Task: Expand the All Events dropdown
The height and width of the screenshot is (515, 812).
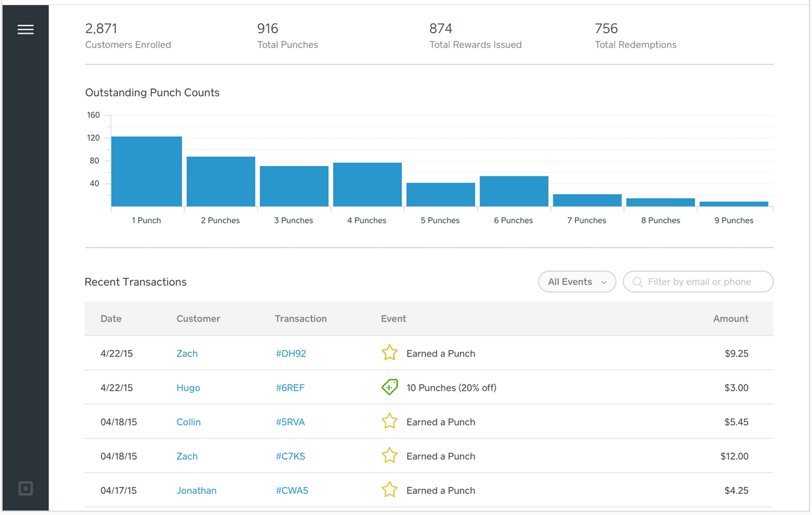Action: [x=577, y=282]
